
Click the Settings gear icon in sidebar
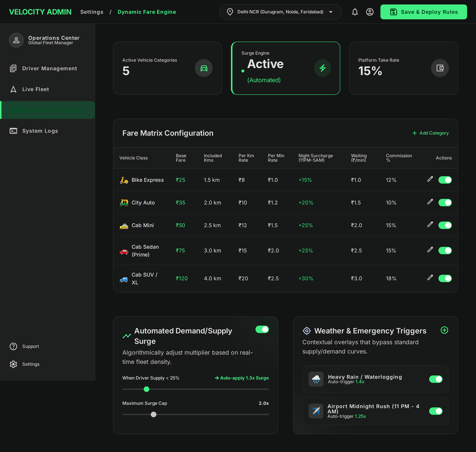click(x=13, y=364)
